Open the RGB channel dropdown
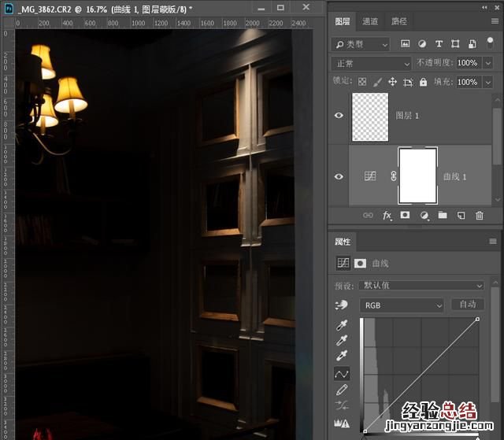This screenshot has height=440, width=504. pyautogui.click(x=402, y=305)
